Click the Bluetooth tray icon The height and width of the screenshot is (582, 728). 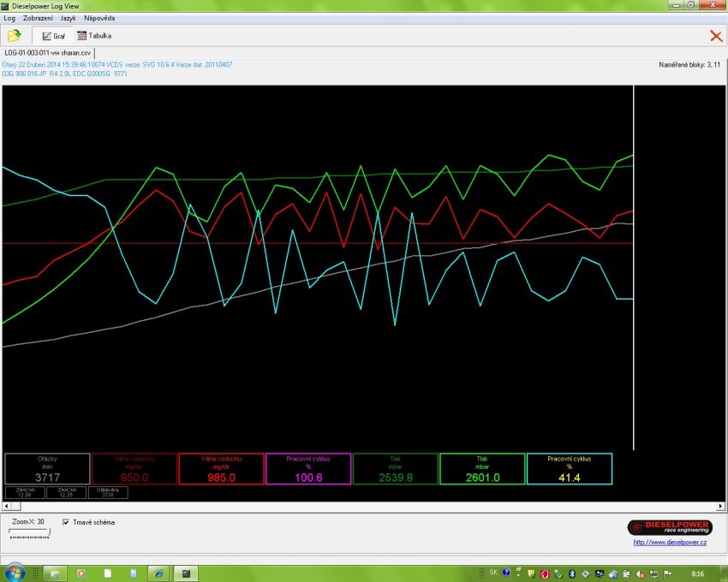(572, 574)
